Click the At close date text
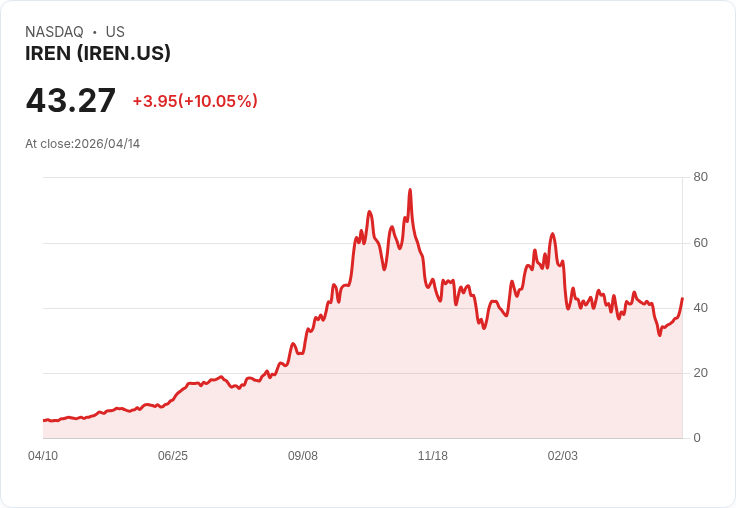 tap(83, 144)
